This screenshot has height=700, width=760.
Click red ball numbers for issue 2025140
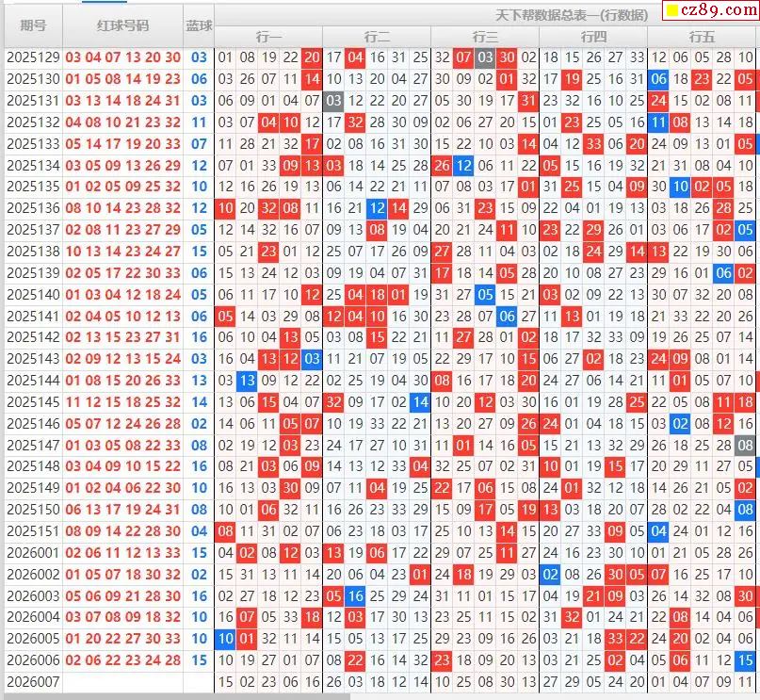tap(122, 294)
